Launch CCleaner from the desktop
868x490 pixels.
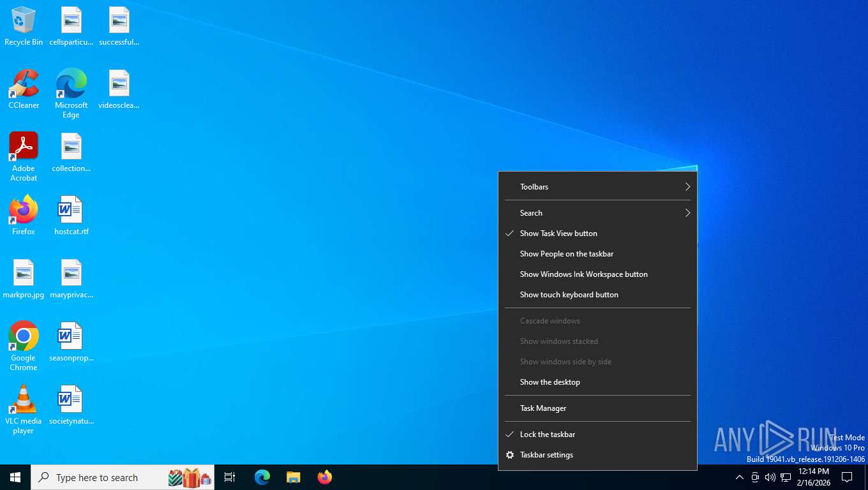[24, 89]
